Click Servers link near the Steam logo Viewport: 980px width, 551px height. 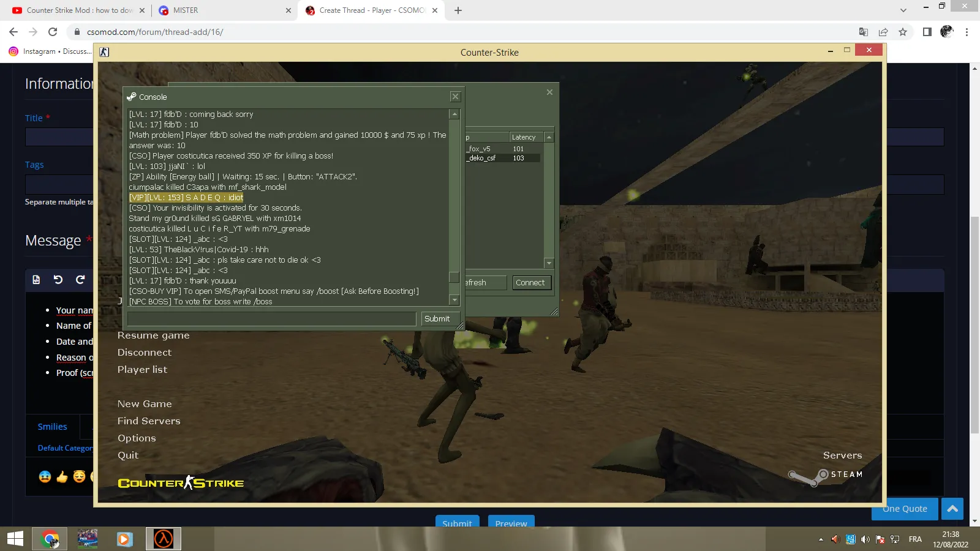[x=842, y=455]
